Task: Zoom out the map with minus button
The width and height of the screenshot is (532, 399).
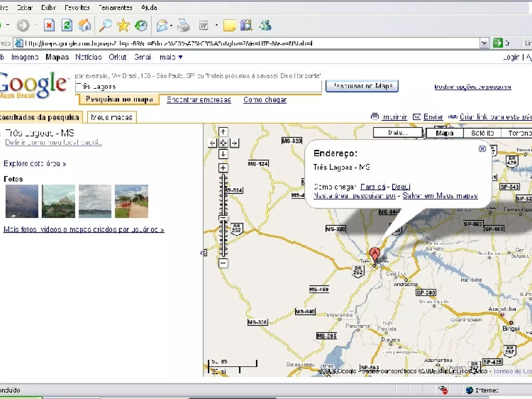Action: 223,263
